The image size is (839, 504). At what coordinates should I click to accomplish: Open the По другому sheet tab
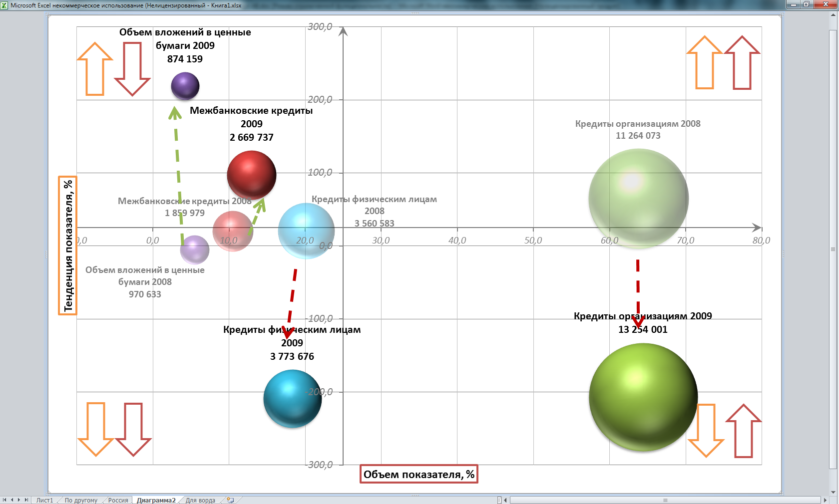point(81,500)
